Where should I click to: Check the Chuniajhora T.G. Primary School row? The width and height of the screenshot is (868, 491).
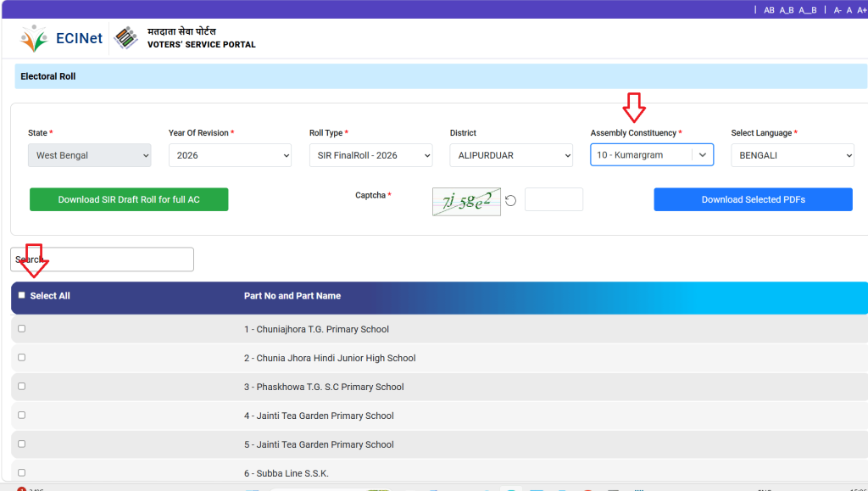point(21,328)
